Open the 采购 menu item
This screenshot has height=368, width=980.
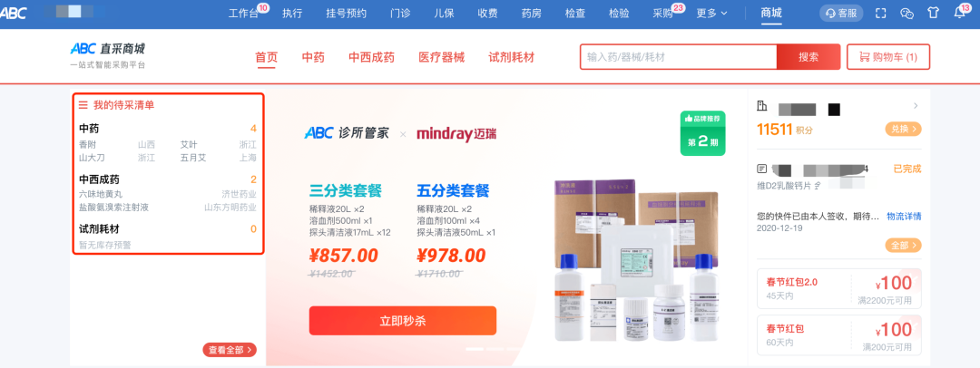662,13
